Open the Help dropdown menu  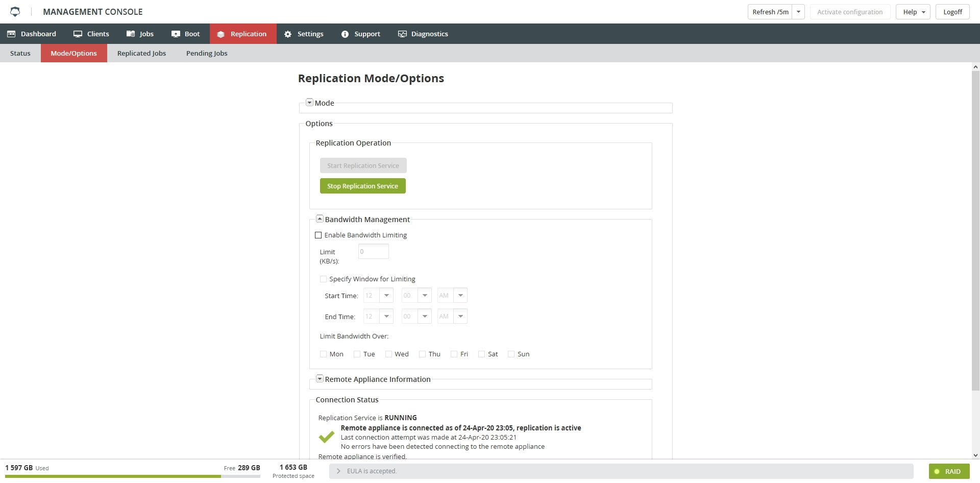click(913, 12)
